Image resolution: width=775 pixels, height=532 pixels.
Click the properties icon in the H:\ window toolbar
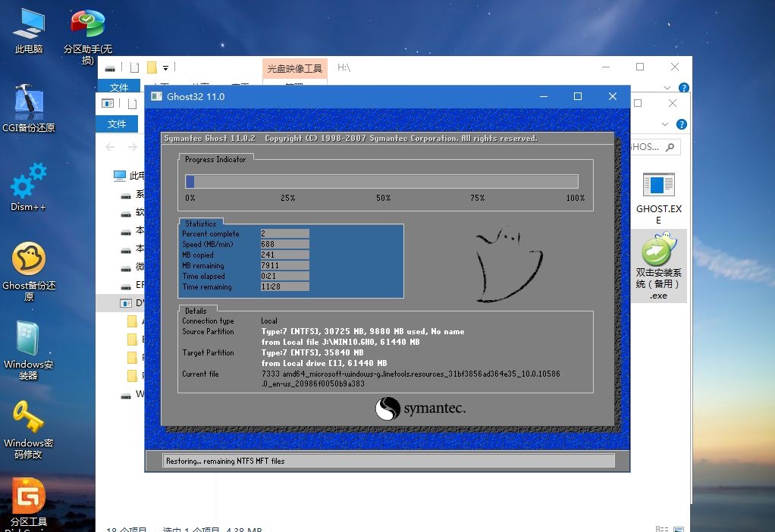pyautogui.click(x=134, y=67)
